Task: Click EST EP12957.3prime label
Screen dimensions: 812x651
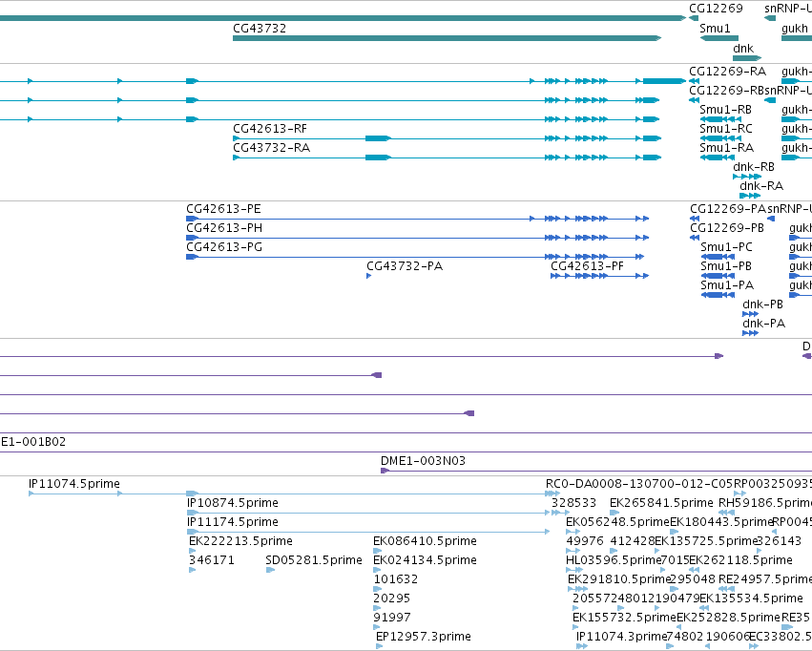Action: pos(424,637)
